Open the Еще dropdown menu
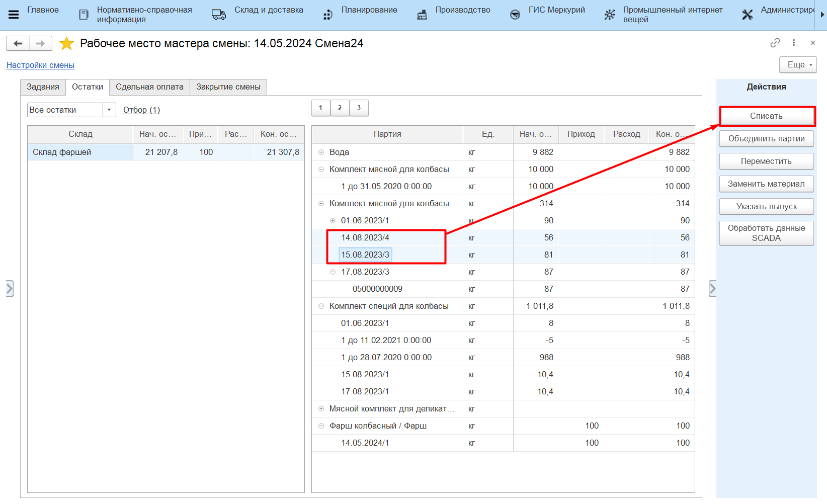This screenshot has height=504, width=827. 798,65
